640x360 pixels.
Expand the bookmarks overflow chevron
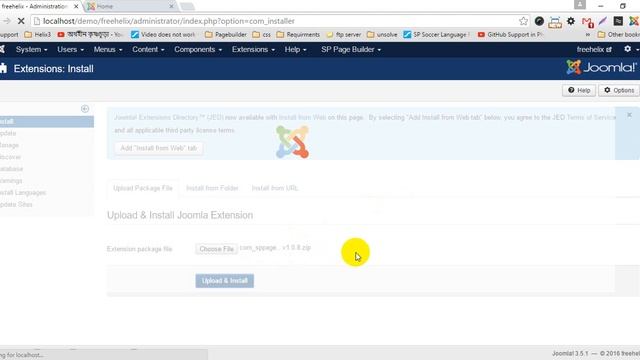588,35
